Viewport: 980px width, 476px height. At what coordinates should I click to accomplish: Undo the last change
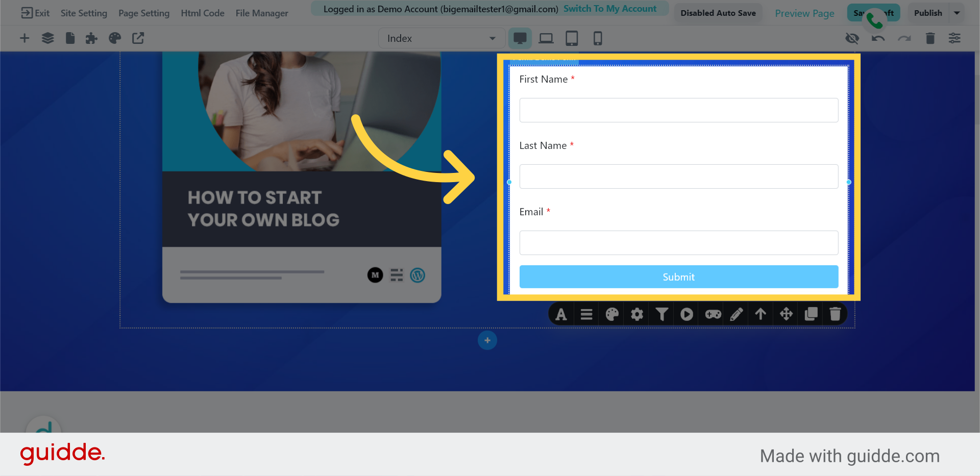(x=878, y=38)
